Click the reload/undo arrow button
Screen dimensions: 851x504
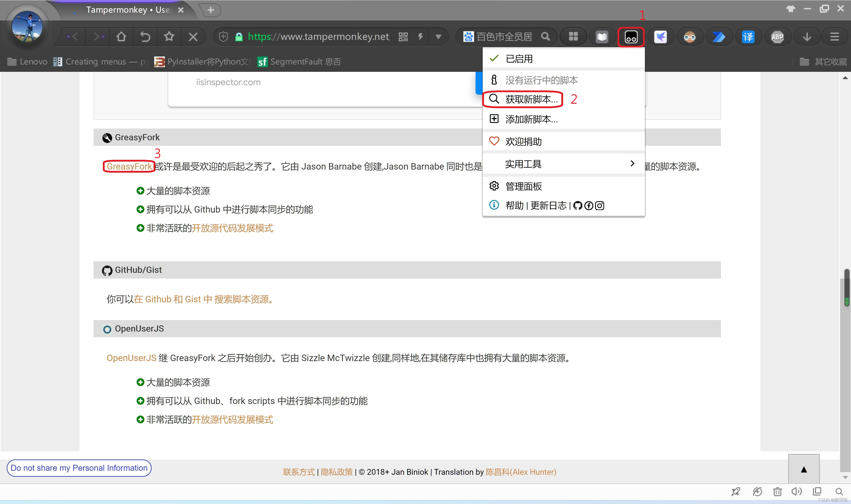pyautogui.click(x=145, y=37)
